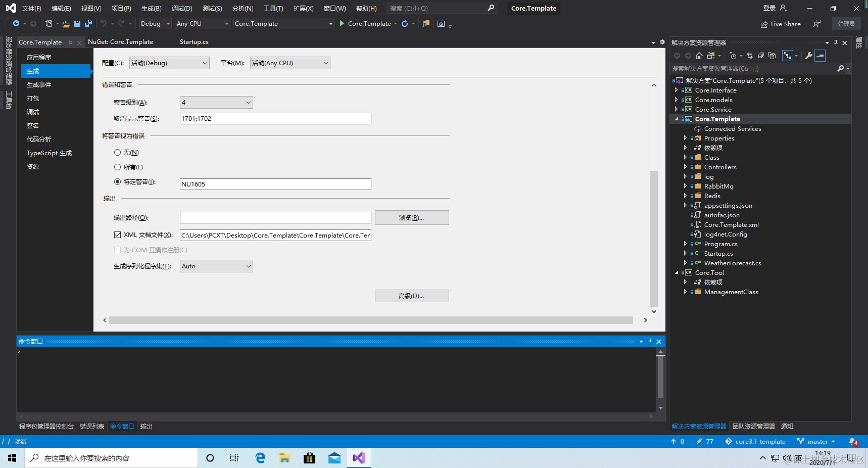The height and width of the screenshot is (468, 868).
Task: Open the document tab settings gear
Action: (662, 42)
